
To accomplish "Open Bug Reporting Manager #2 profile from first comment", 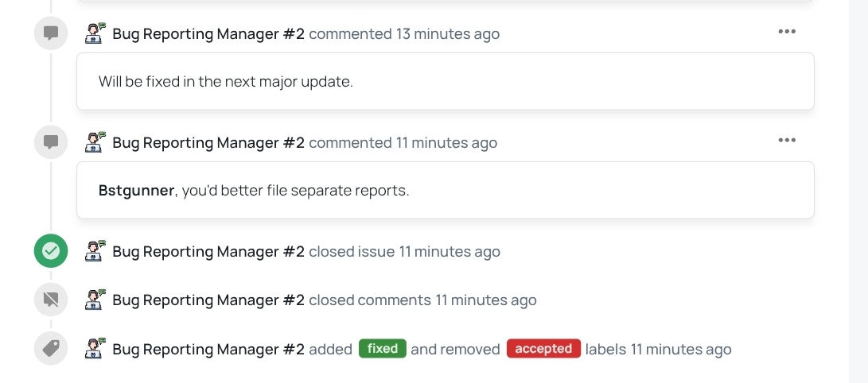I will pyautogui.click(x=208, y=33).
